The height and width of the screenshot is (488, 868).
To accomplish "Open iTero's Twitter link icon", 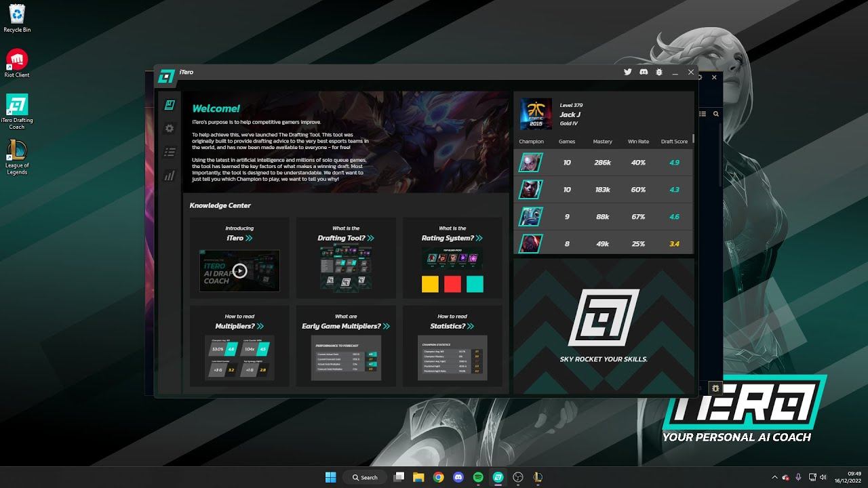I will click(x=628, y=72).
